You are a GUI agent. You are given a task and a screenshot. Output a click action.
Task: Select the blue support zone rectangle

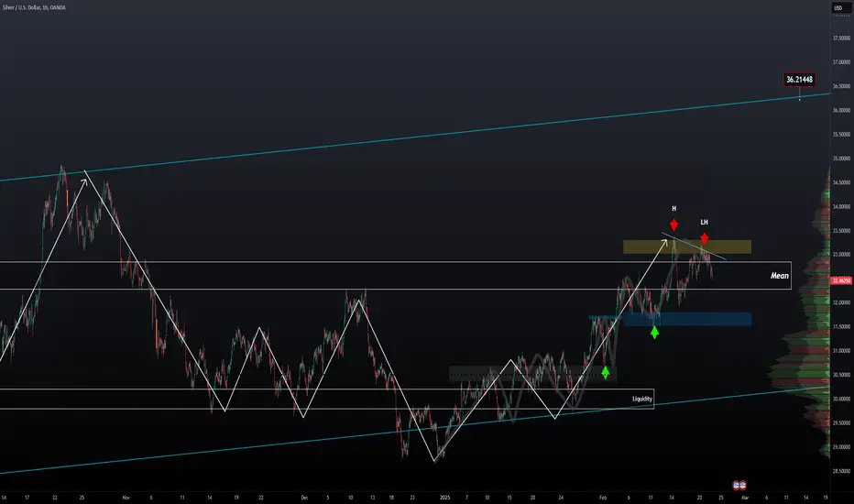pyautogui.click(x=687, y=319)
